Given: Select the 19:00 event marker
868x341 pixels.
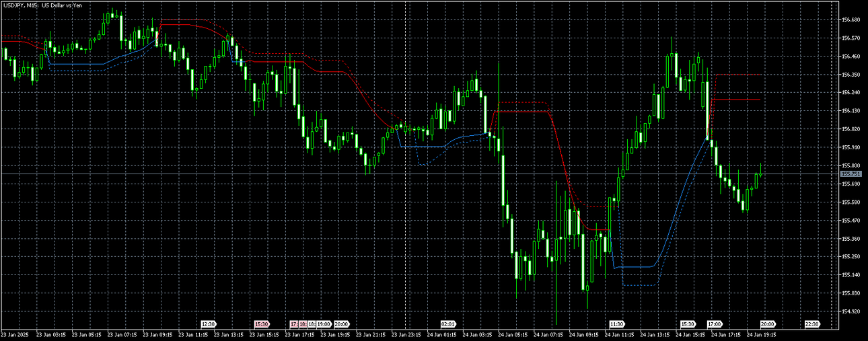Looking at the screenshot, I should (324, 324).
